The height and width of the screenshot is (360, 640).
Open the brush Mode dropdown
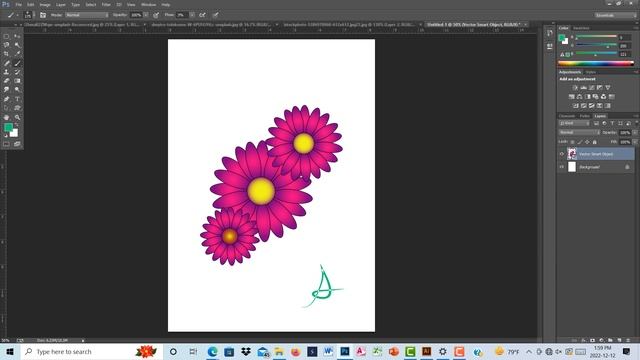[87, 15]
